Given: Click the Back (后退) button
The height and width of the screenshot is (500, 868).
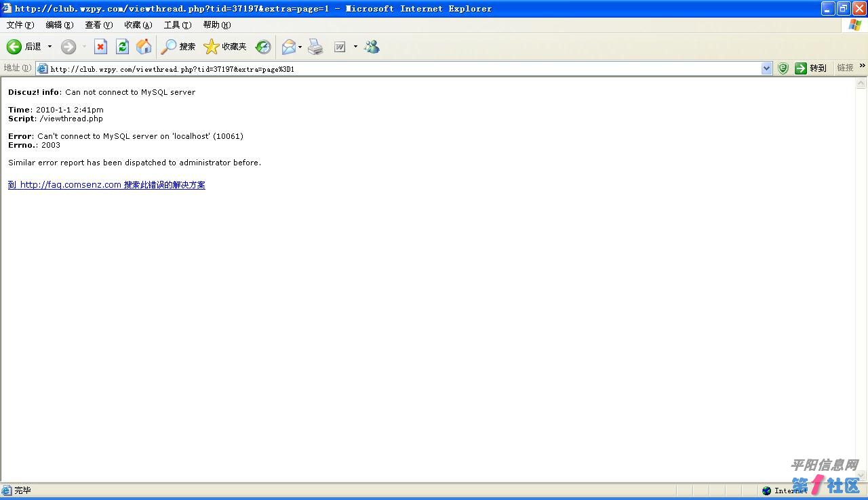Looking at the screenshot, I should pos(24,47).
